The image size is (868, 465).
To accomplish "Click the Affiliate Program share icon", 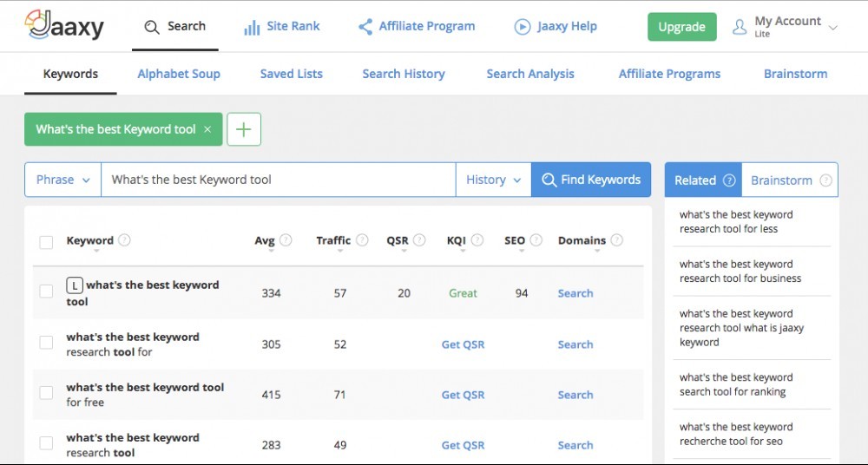I will pos(365,27).
